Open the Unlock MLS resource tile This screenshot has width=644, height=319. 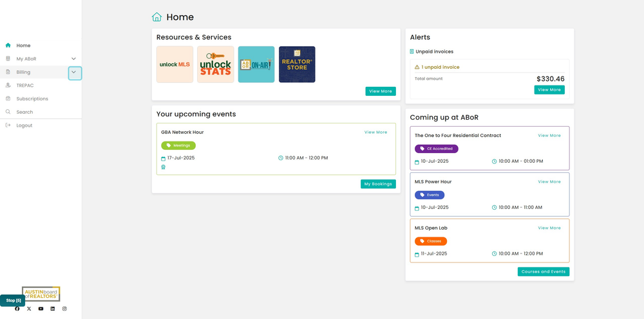pyautogui.click(x=175, y=64)
